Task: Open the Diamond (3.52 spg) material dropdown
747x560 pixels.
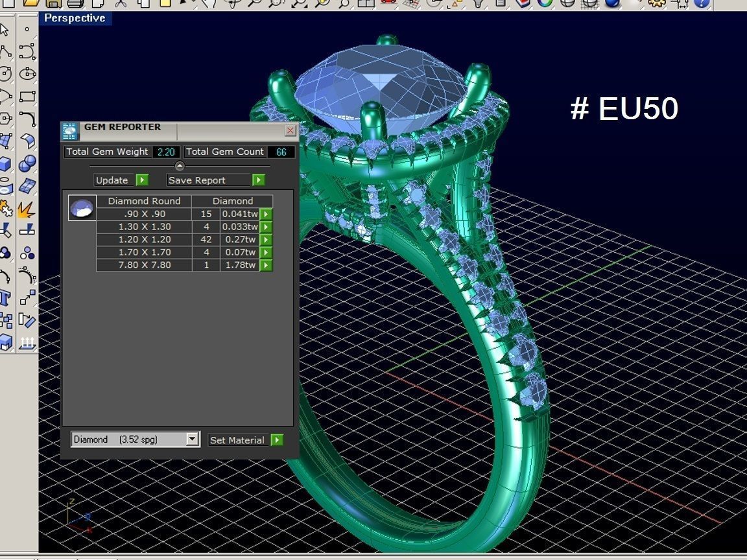Action: 135,439
